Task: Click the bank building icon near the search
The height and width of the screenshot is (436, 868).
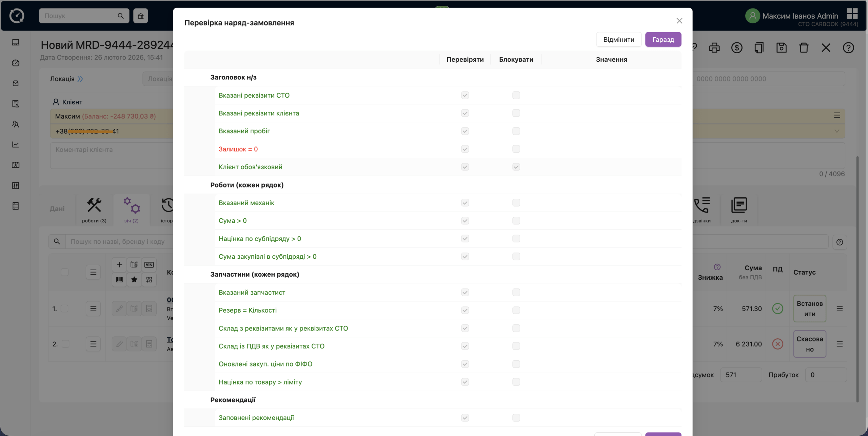Action: click(140, 16)
